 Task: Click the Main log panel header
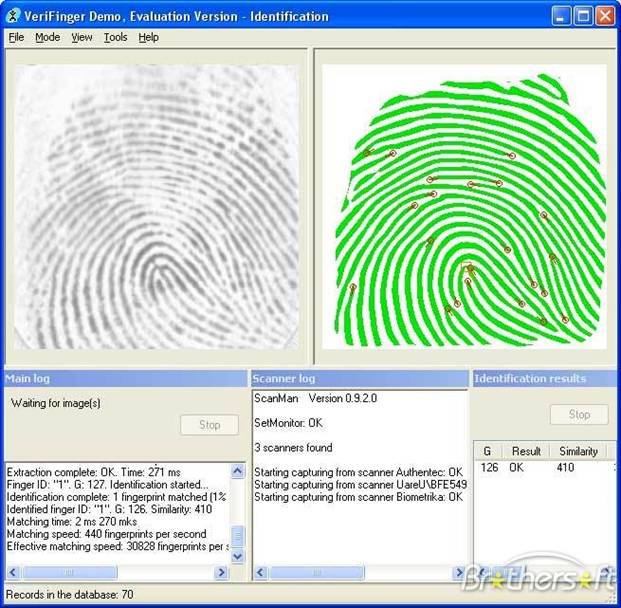point(125,379)
